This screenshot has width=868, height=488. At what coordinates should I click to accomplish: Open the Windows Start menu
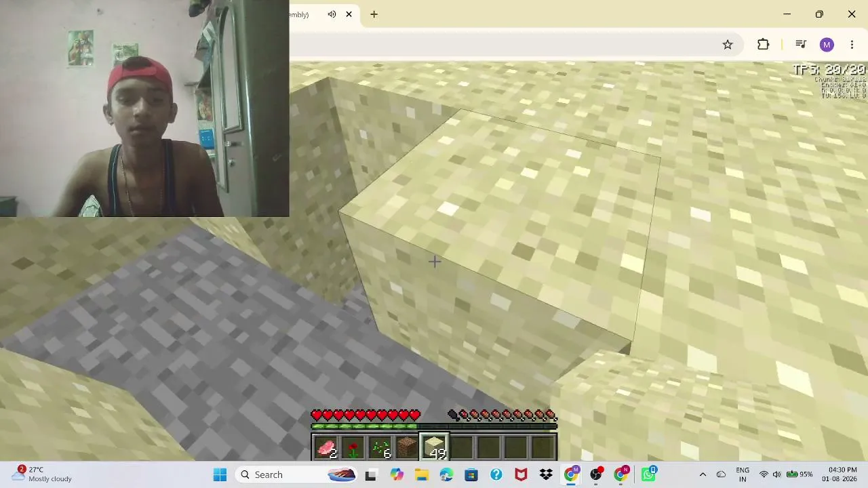click(x=220, y=474)
